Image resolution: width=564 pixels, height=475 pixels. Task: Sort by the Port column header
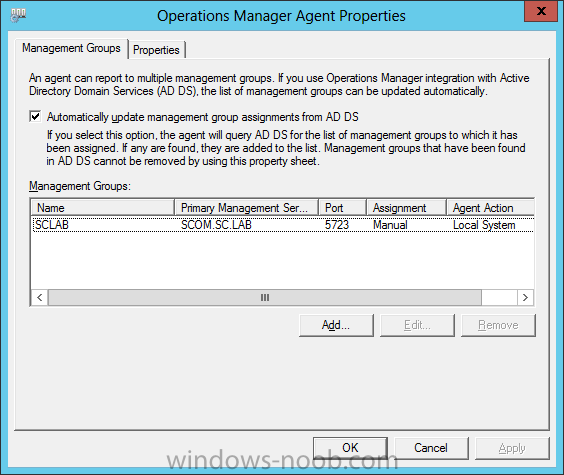tap(342, 208)
